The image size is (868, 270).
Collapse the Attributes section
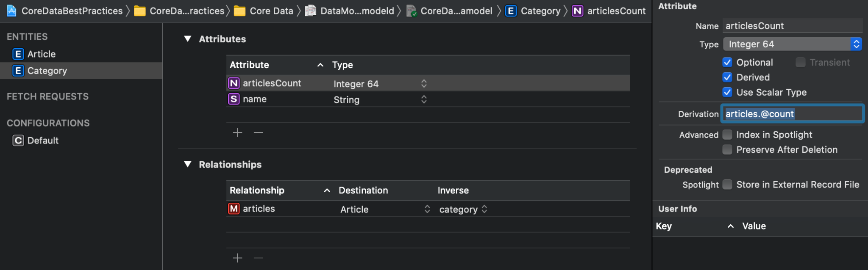[x=188, y=39]
